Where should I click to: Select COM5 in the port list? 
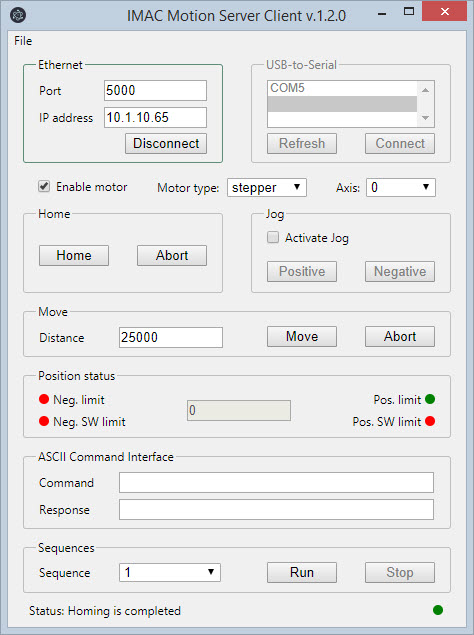(342, 88)
